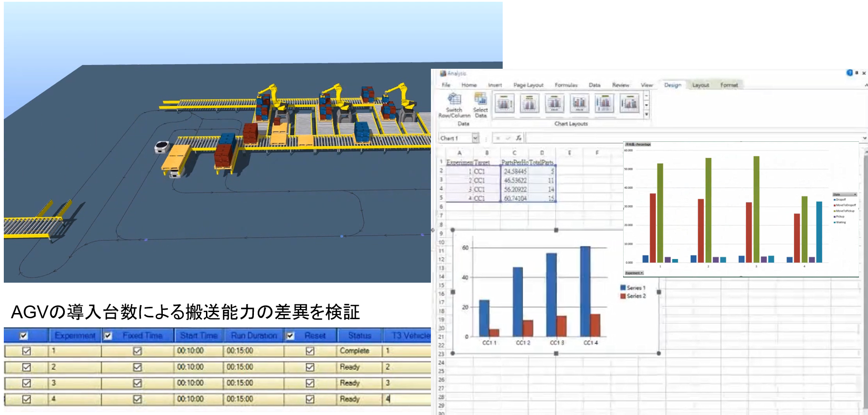Image resolution: width=868 pixels, height=415 pixels.
Task: Switch to the Layout ribbon tab
Action: coord(700,85)
